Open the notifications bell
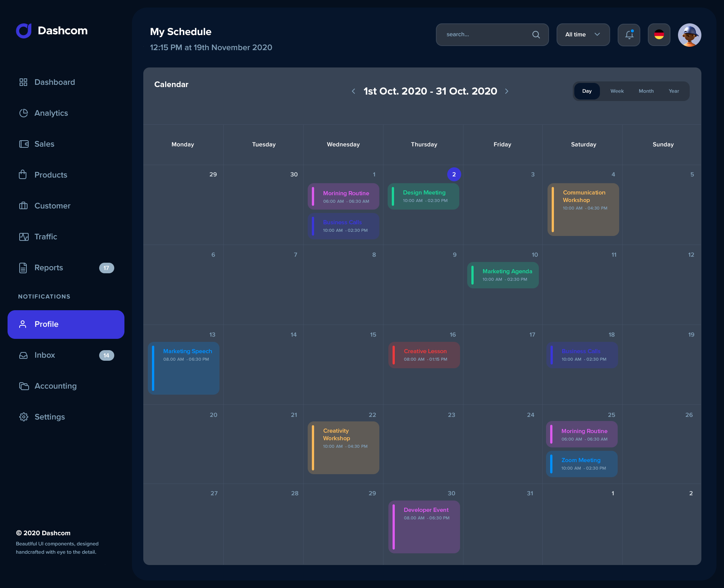Image resolution: width=724 pixels, height=588 pixels. pos(629,35)
